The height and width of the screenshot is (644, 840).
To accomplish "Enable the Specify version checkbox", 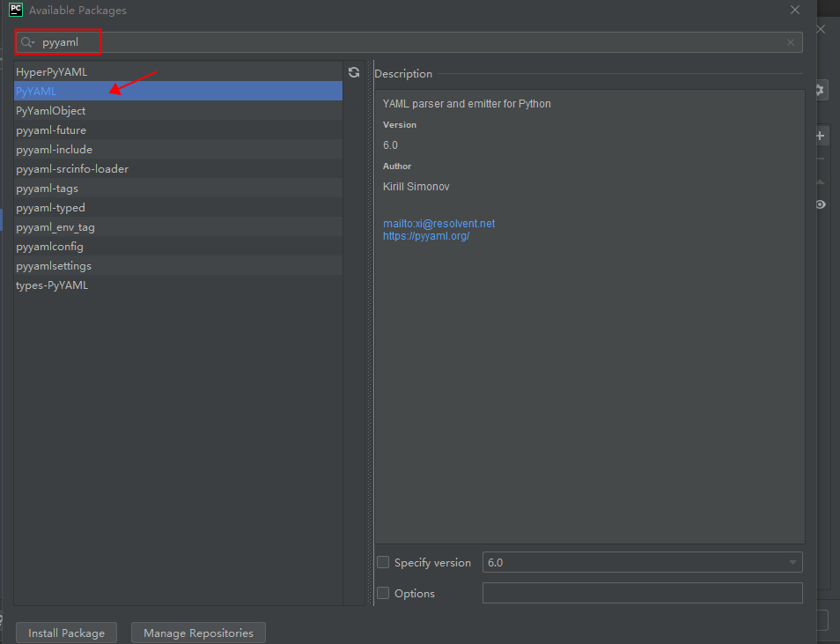I will coord(383,562).
